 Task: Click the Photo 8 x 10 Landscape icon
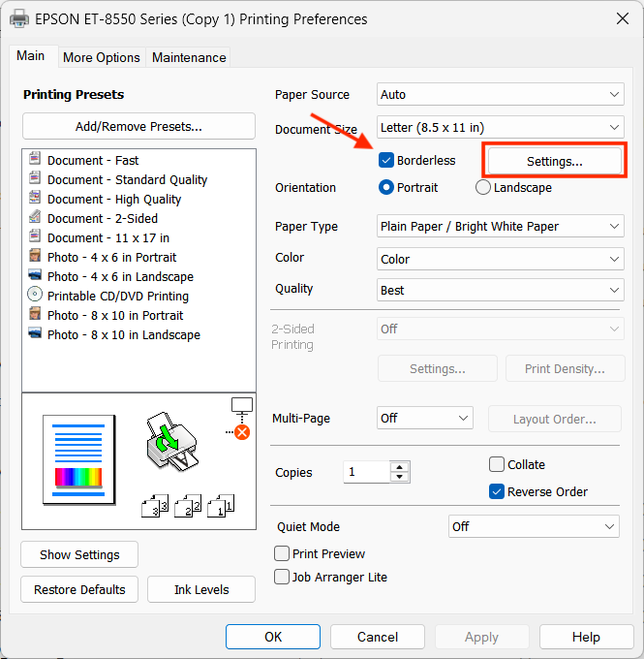[x=35, y=332]
